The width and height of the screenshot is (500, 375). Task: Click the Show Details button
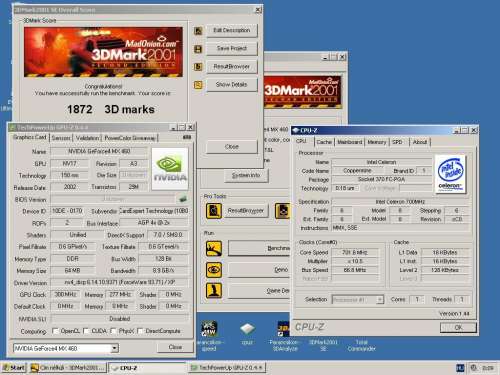tap(232, 85)
